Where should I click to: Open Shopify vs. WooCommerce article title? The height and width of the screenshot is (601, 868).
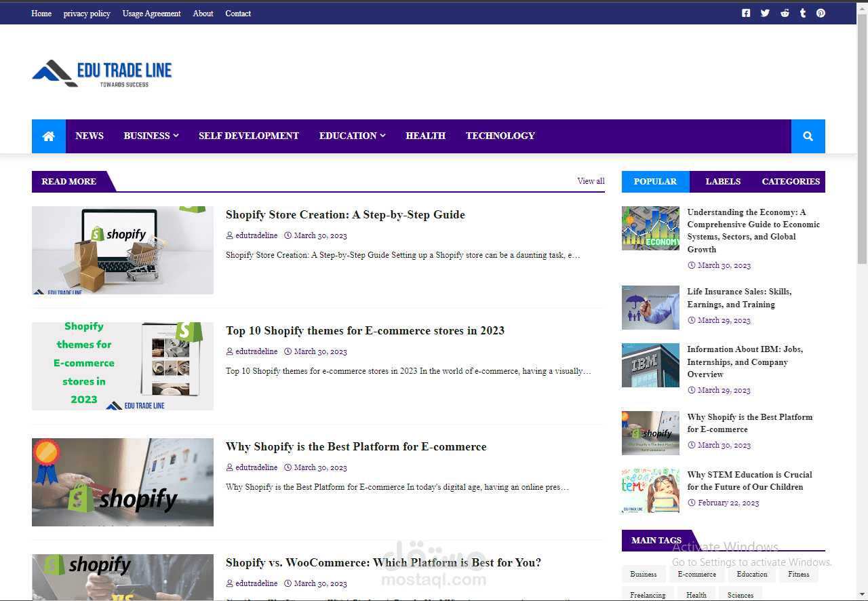[x=383, y=563]
